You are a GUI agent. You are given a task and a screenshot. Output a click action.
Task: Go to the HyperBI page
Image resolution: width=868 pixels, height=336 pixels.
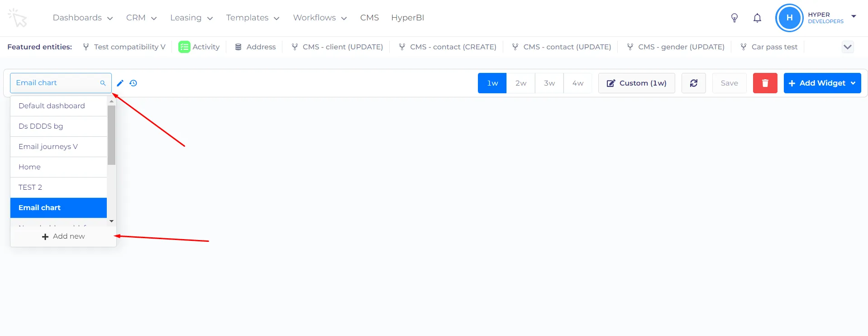[408, 18]
